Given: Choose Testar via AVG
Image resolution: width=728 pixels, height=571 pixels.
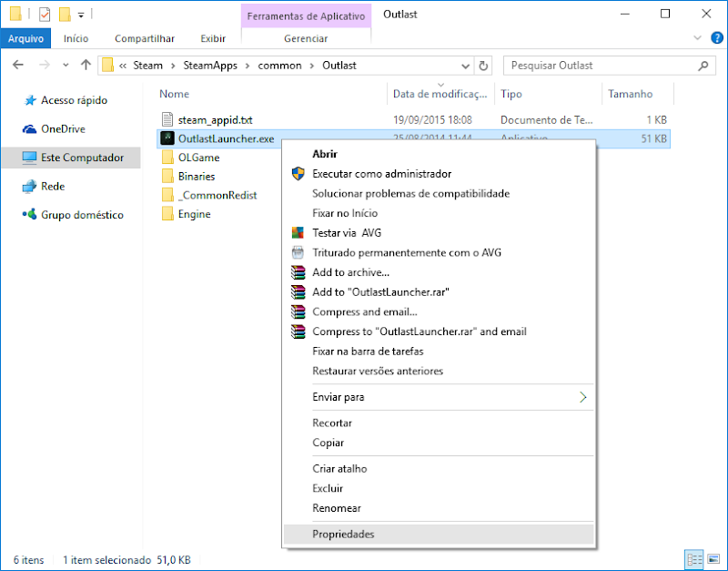Looking at the screenshot, I should (x=439, y=233).
